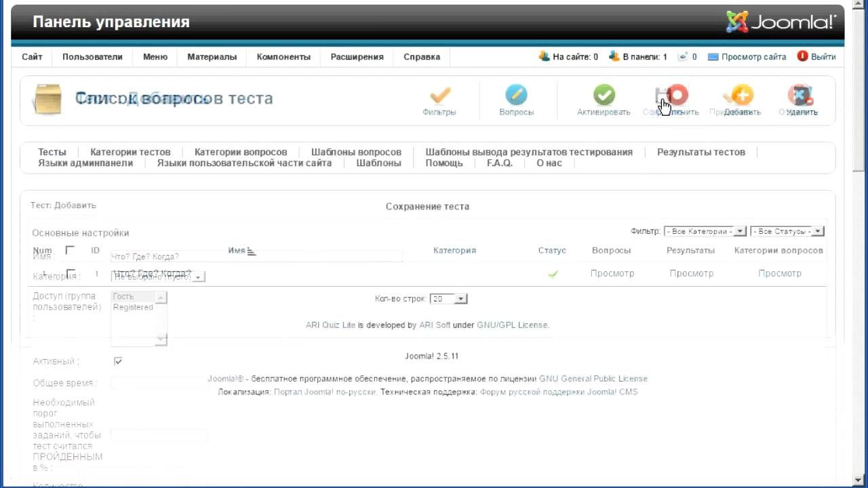Viewport: 868px width, 488px height.
Task: Open Языки админпанели
Action: pos(85,163)
